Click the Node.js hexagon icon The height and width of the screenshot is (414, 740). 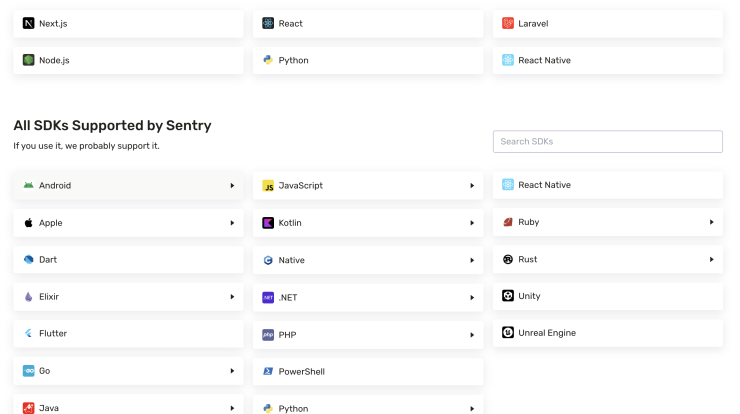pos(28,60)
